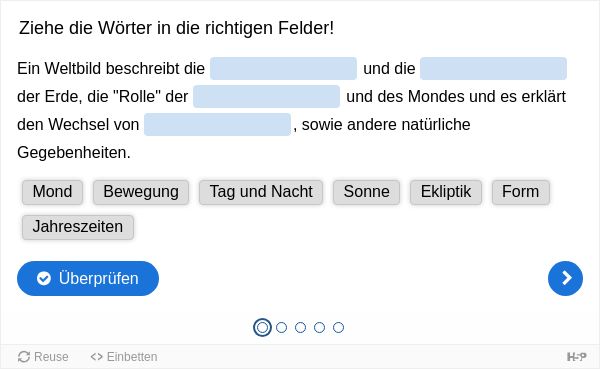Click the blank field after 'Wechsel von'

(x=217, y=124)
